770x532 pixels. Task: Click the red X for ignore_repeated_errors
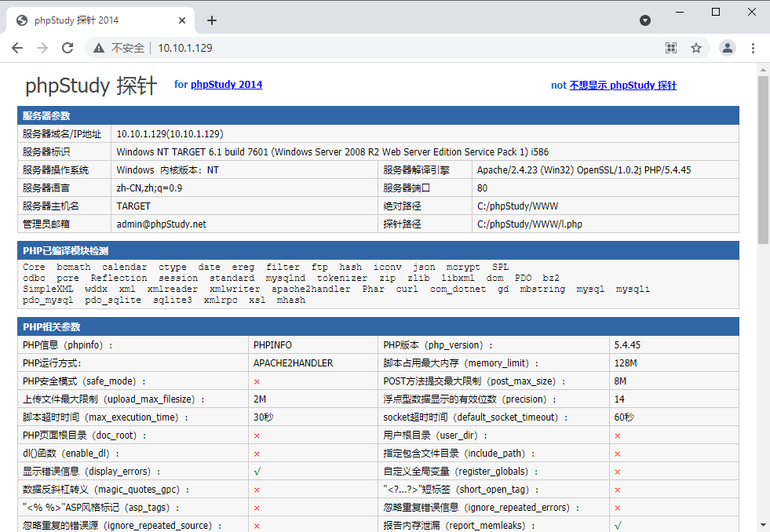(x=617, y=508)
